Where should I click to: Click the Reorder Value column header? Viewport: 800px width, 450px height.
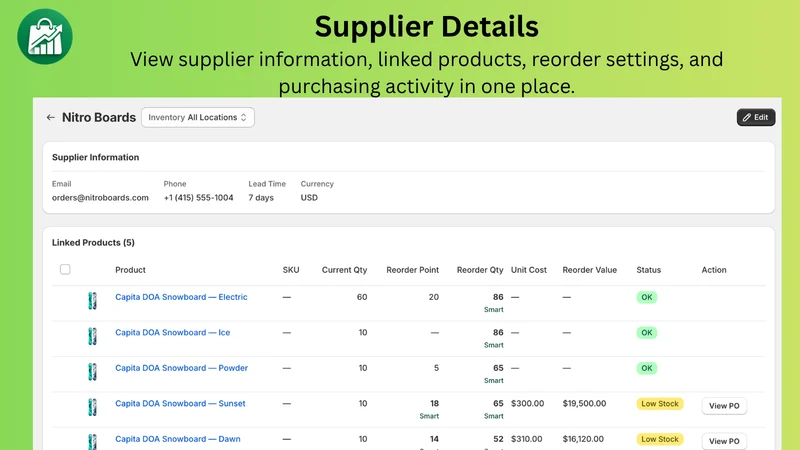click(x=589, y=270)
